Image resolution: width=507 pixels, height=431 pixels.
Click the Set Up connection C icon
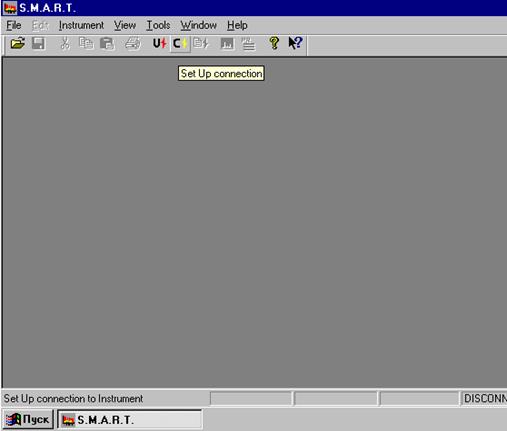[x=180, y=43]
